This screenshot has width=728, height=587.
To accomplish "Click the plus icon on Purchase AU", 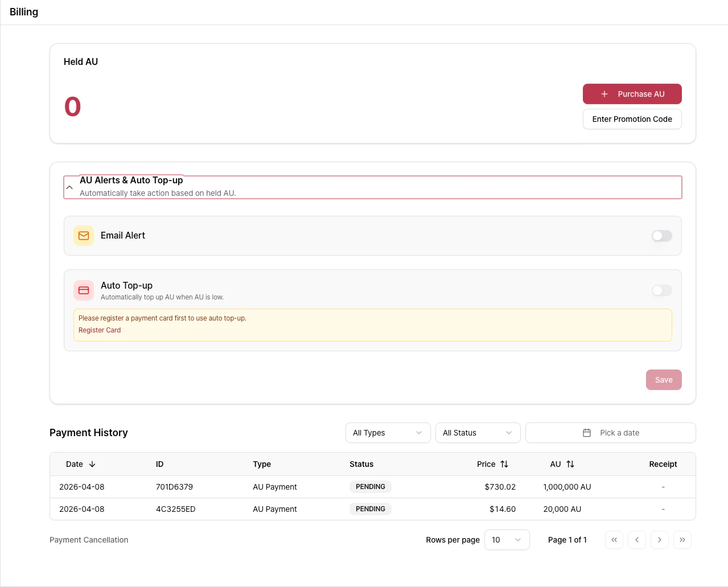I will (x=604, y=94).
